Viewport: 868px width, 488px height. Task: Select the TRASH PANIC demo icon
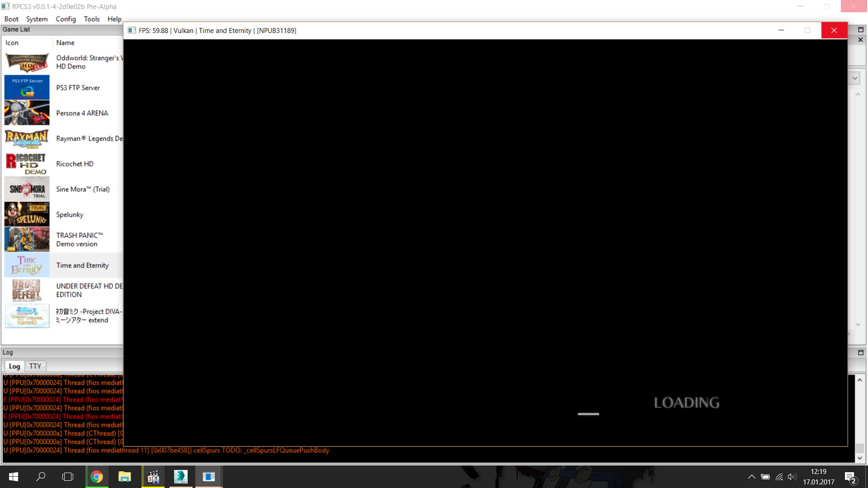coord(27,239)
